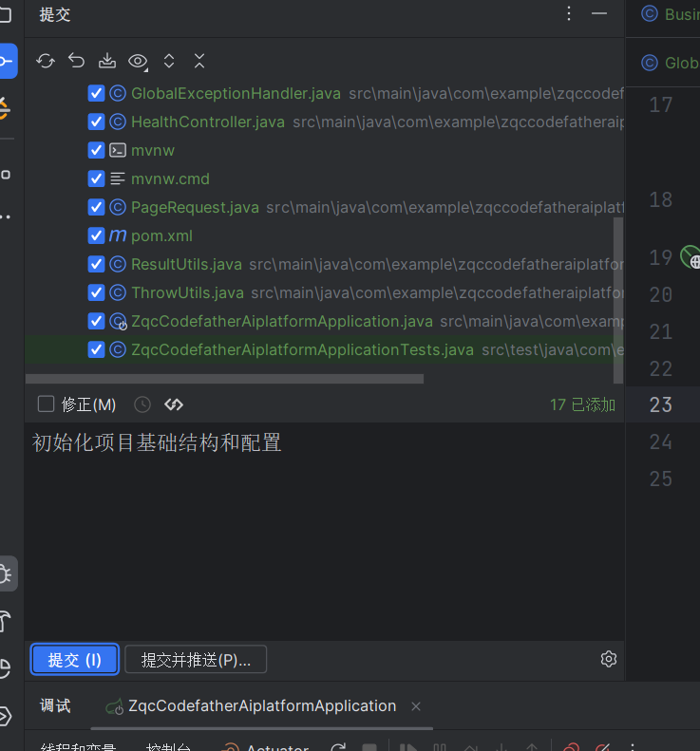The width and height of the screenshot is (700, 751).
Task: Select the 调试 debug panel title
Action: (56, 706)
